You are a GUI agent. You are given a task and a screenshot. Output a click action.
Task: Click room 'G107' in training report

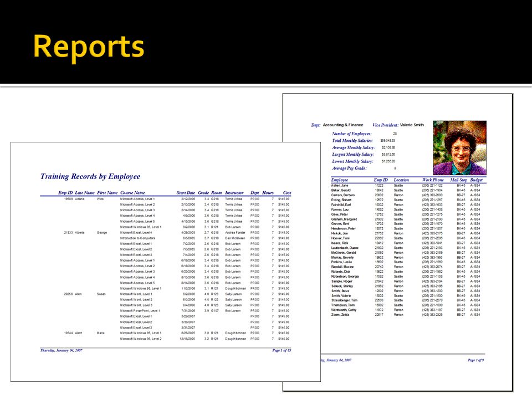pos(215,311)
